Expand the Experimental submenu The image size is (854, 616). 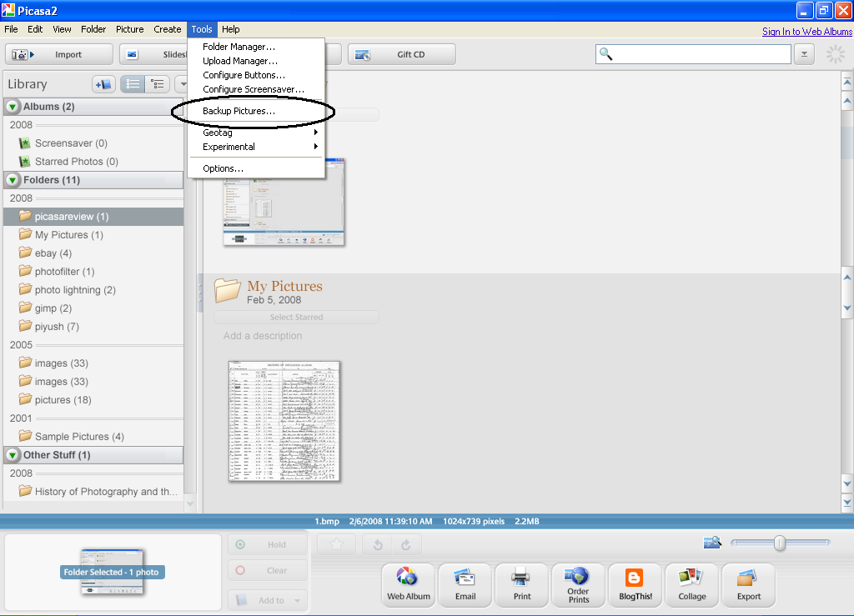(256, 147)
